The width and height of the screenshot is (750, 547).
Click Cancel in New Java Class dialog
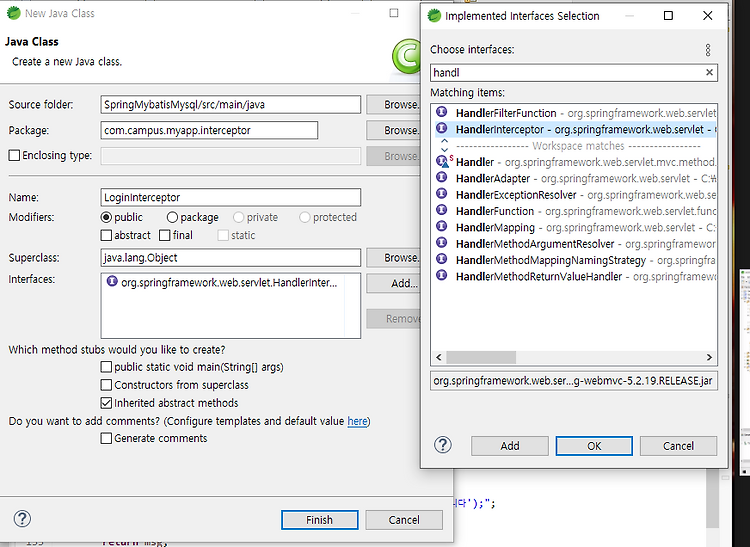(404, 520)
